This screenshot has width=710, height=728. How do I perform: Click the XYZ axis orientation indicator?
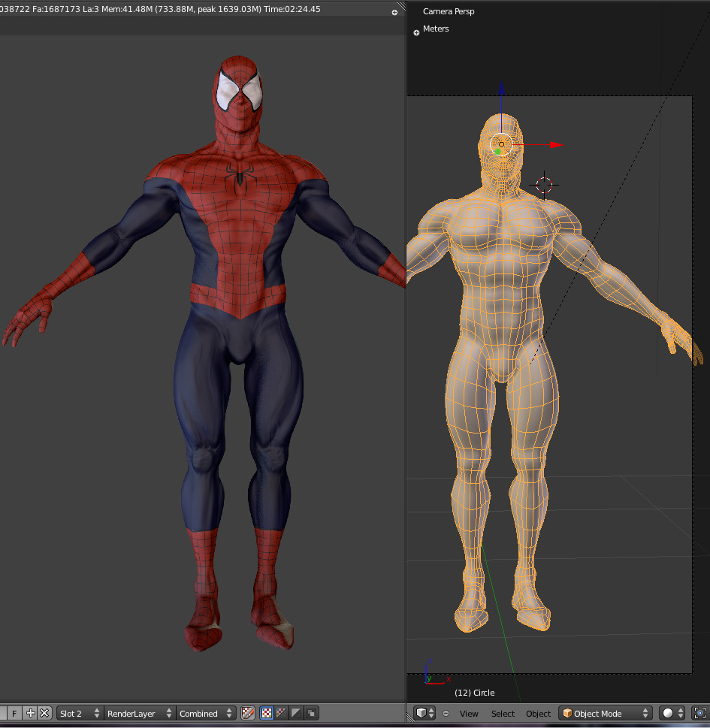click(437, 672)
